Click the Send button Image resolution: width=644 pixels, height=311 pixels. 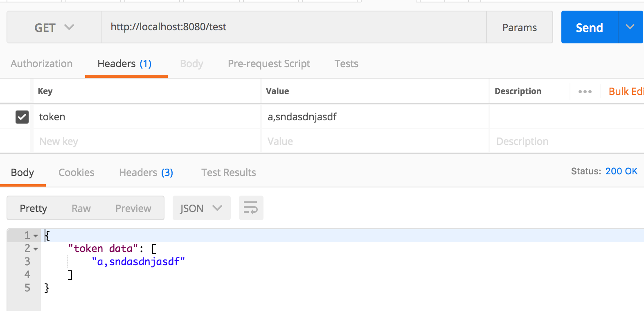(589, 27)
